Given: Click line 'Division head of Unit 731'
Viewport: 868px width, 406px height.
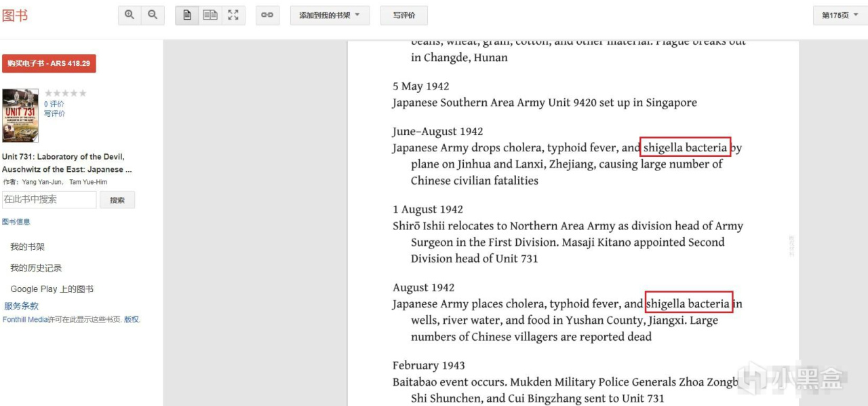Looking at the screenshot, I should tap(474, 259).
